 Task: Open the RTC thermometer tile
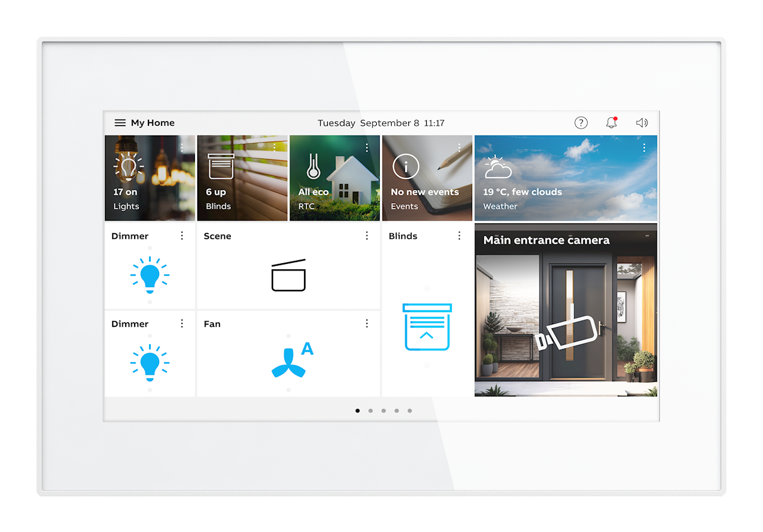334,178
